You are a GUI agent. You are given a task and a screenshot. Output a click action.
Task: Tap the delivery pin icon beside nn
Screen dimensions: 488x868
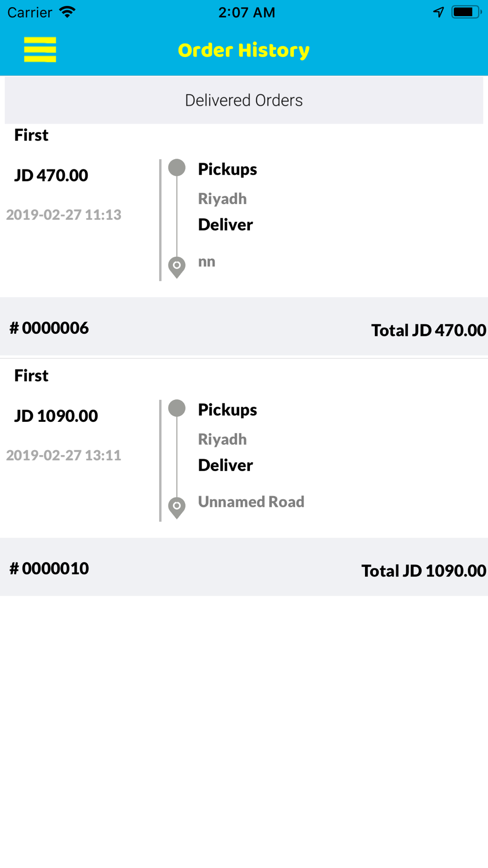[177, 268]
